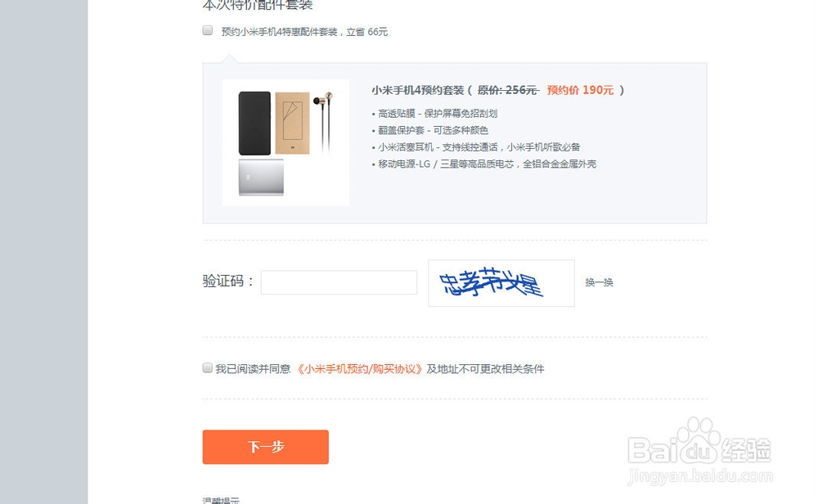Open the 小米手机预约/购买协议 link
Screen dimensions: 818x504
point(359,369)
